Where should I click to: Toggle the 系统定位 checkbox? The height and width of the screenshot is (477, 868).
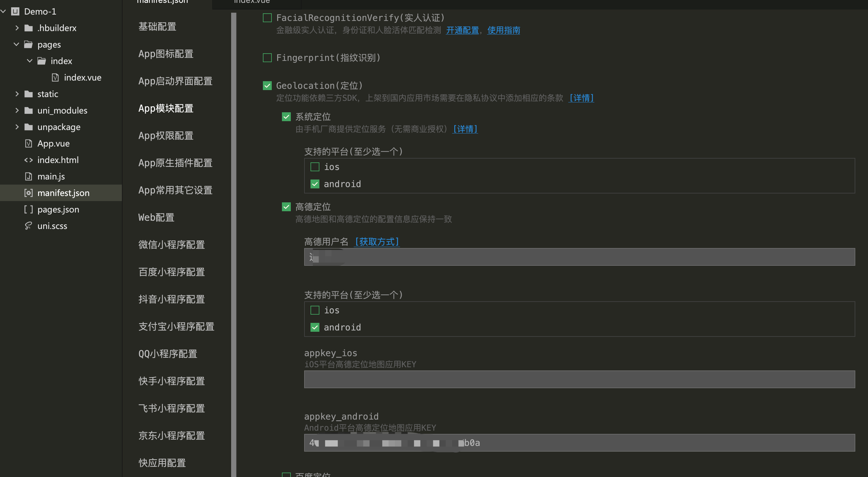(x=286, y=117)
